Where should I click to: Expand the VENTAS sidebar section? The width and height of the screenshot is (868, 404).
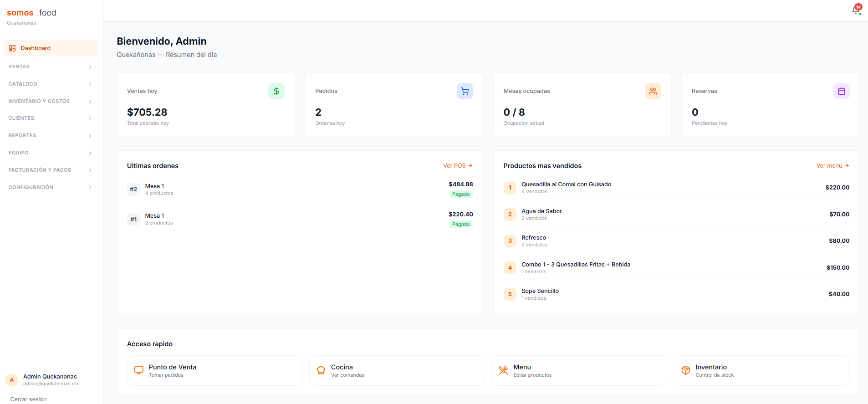pyautogui.click(x=51, y=67)
